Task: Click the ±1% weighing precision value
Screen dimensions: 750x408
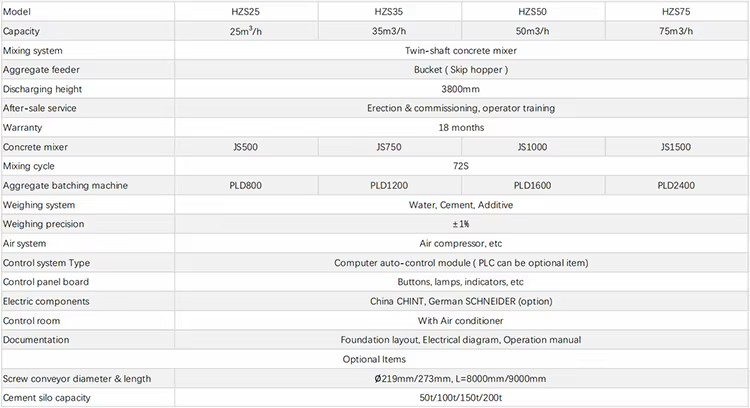Action: [461, 224]
